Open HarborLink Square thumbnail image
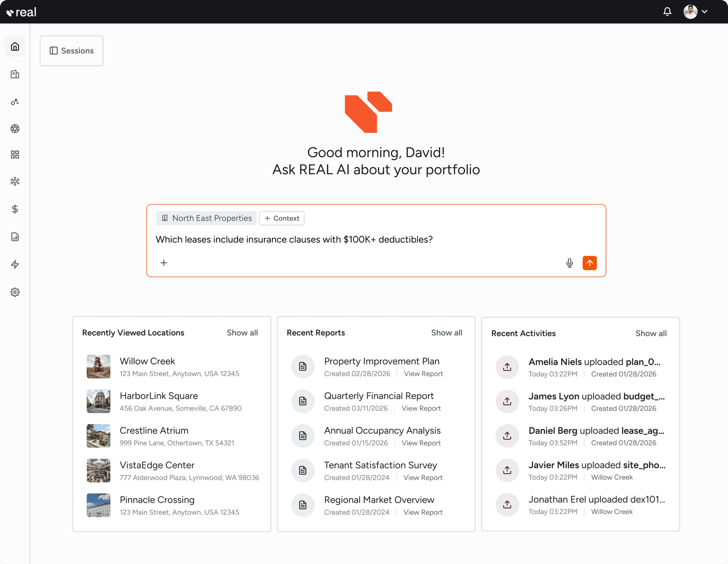The image size is (728, 564). [99, 401]
